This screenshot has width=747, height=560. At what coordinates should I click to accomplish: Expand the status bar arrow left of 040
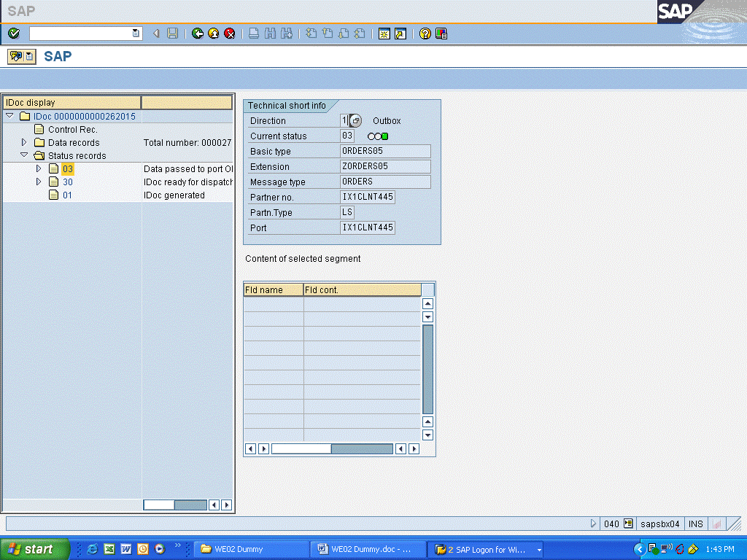coord(593,524)
